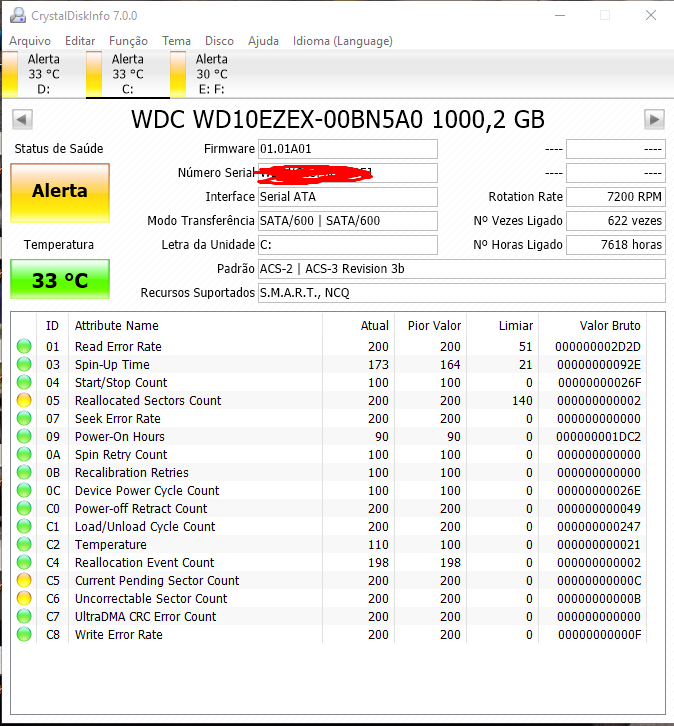This screenshot has width=674, height=726.
Task: Click the Firmware field 01.01A01
Action: (x=348, y=149)
